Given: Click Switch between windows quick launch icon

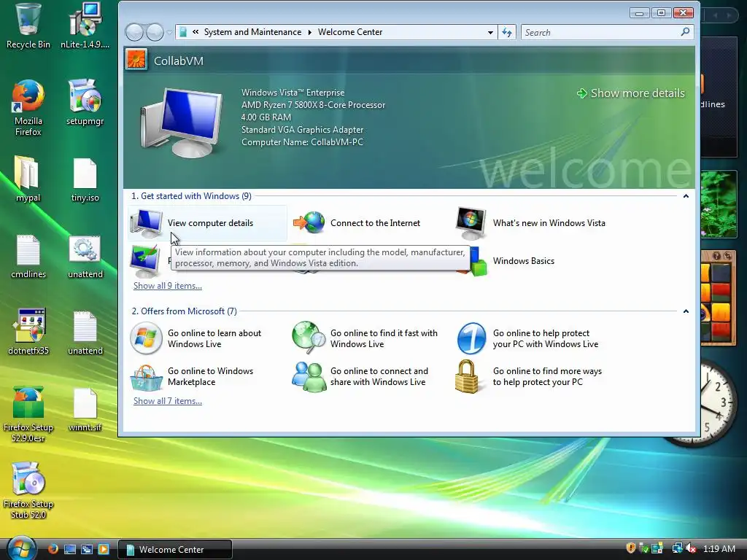Looking at the screenshot, I should click(87, 549).
